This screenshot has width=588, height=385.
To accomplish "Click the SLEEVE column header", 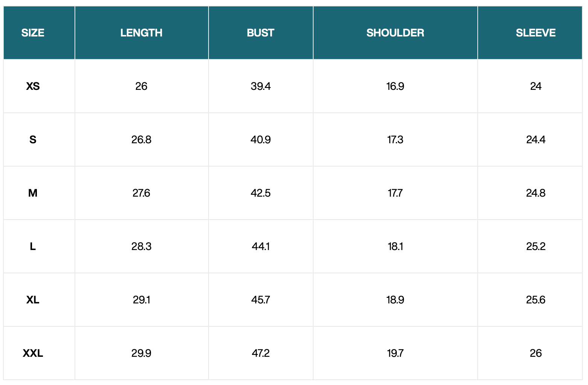I will [x=536, y=33].
